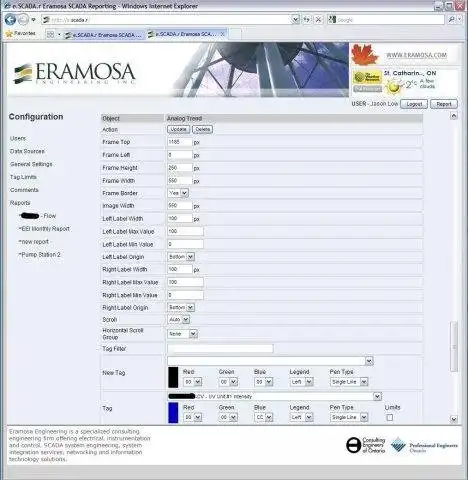The width and height of the screenshot is (468, 480).
Task: Refresh the page with the refresh icon
Action: click(x=306, y=20)
